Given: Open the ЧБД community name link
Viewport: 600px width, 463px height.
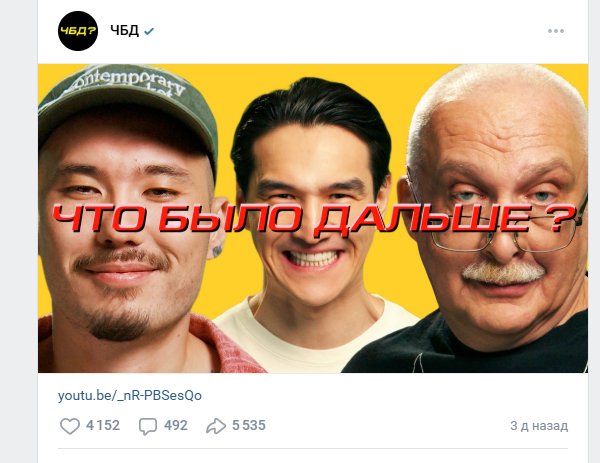Looking at the screenshot, I should (124, 31).
